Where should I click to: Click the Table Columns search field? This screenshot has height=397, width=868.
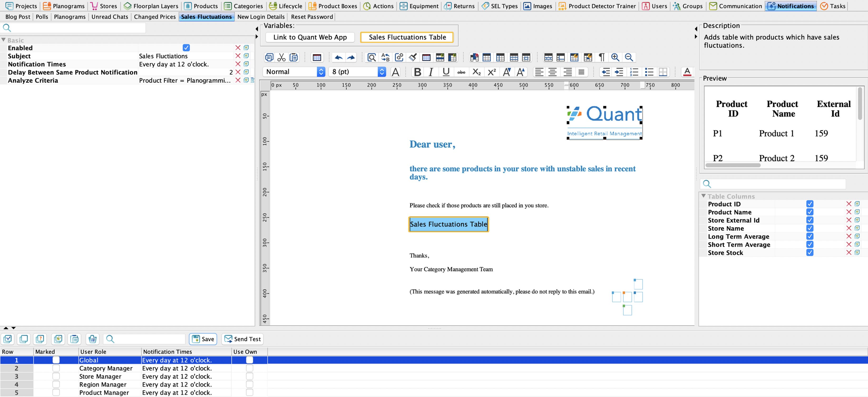coord(773,184)
